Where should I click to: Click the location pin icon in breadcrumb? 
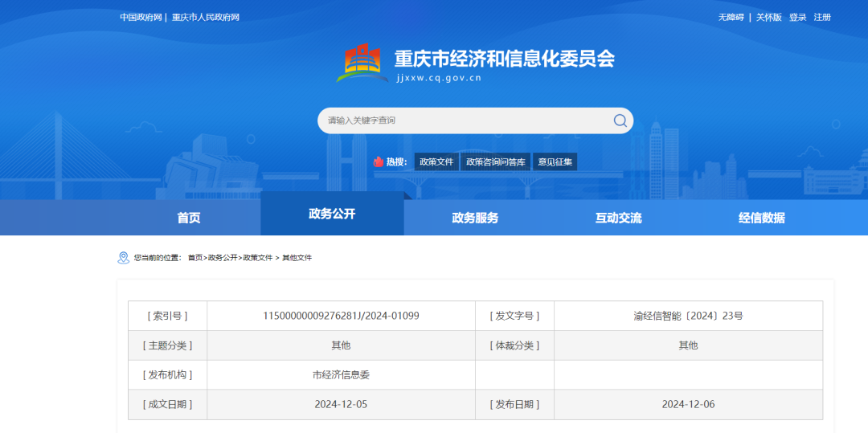(123, 258)
